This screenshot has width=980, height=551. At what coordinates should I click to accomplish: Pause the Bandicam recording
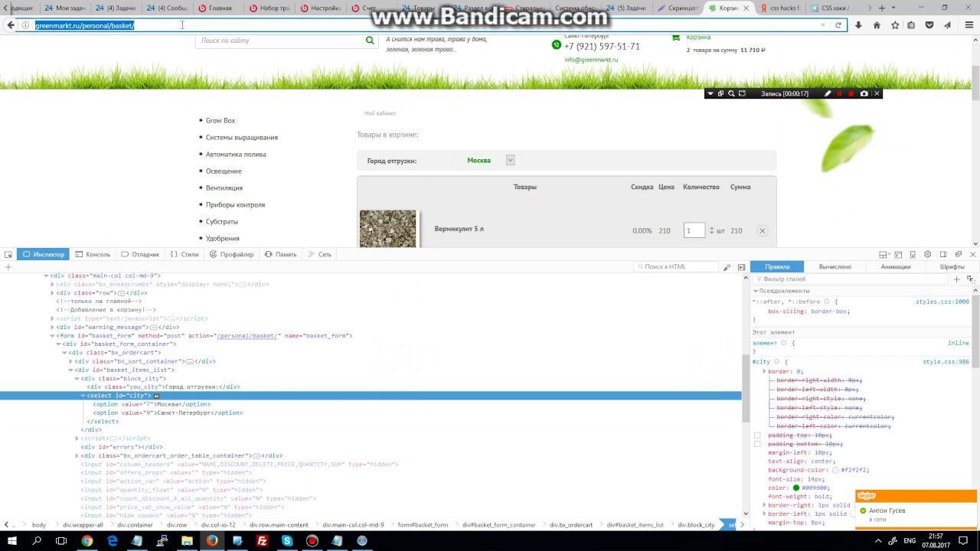(x=840, y=93)
